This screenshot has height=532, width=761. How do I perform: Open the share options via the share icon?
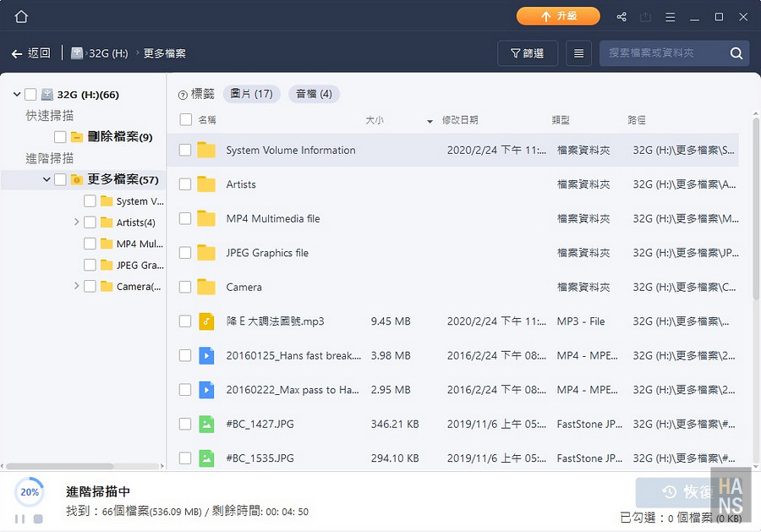click(x=620, y=16)
